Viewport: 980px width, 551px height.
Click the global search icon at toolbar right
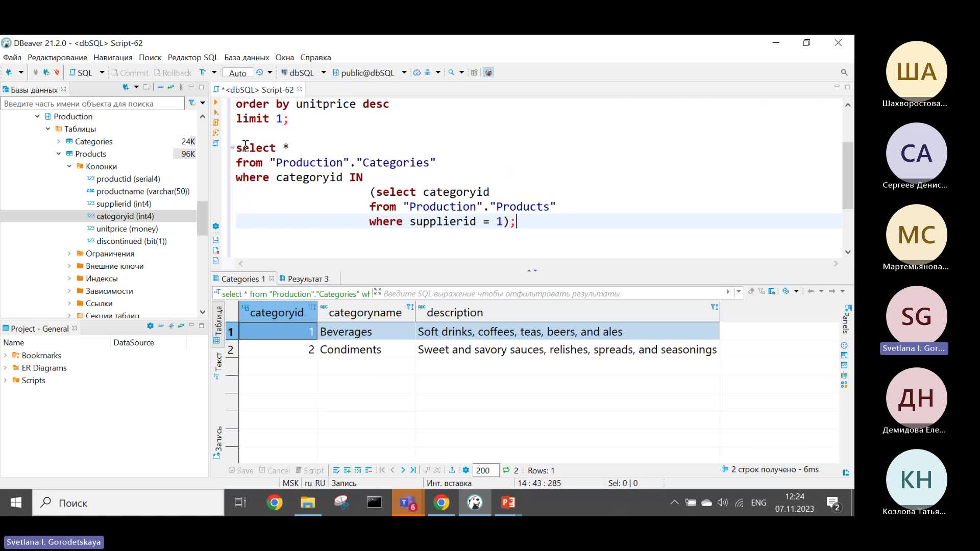844,72
